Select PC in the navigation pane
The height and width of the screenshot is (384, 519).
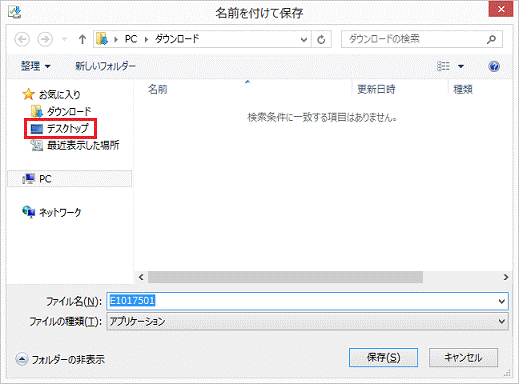tap(69, 179)
